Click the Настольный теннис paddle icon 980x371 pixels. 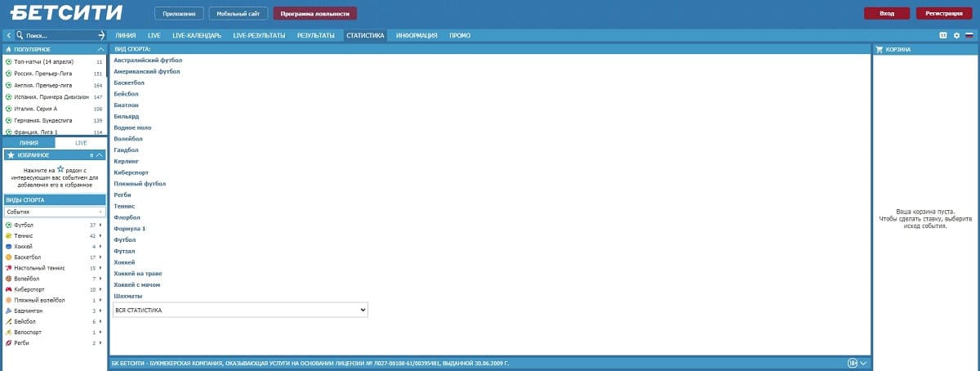tap(8, 267)
